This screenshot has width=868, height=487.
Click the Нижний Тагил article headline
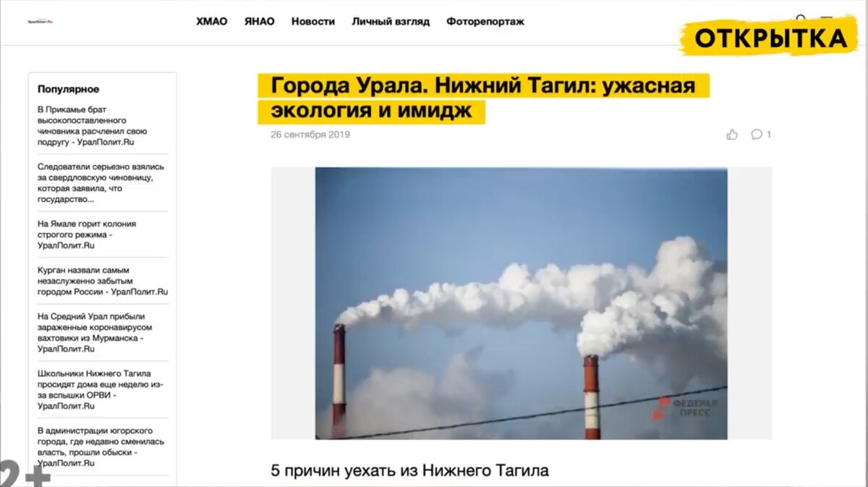point(483,98)
